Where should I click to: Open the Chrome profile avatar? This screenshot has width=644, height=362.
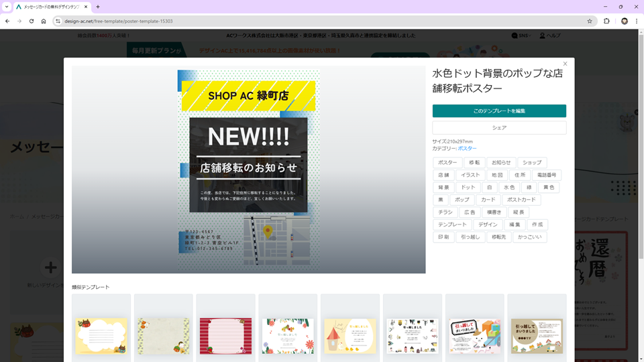tap(624, 21)
